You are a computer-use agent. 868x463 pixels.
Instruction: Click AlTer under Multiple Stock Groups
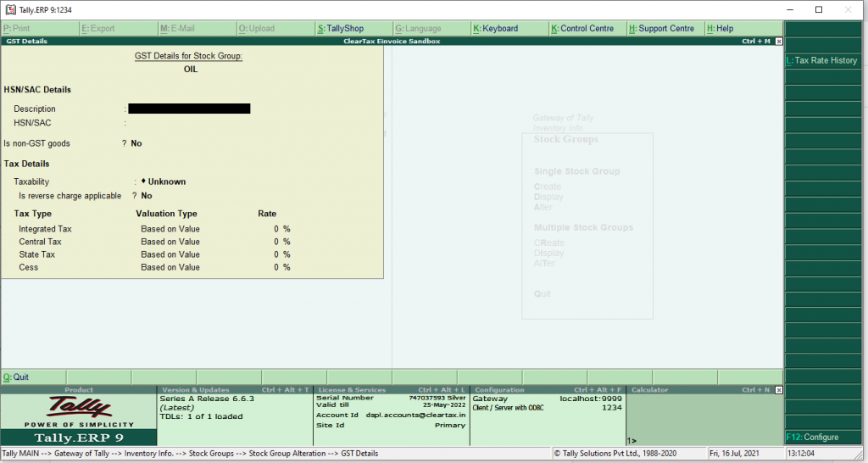pos(544,263)
